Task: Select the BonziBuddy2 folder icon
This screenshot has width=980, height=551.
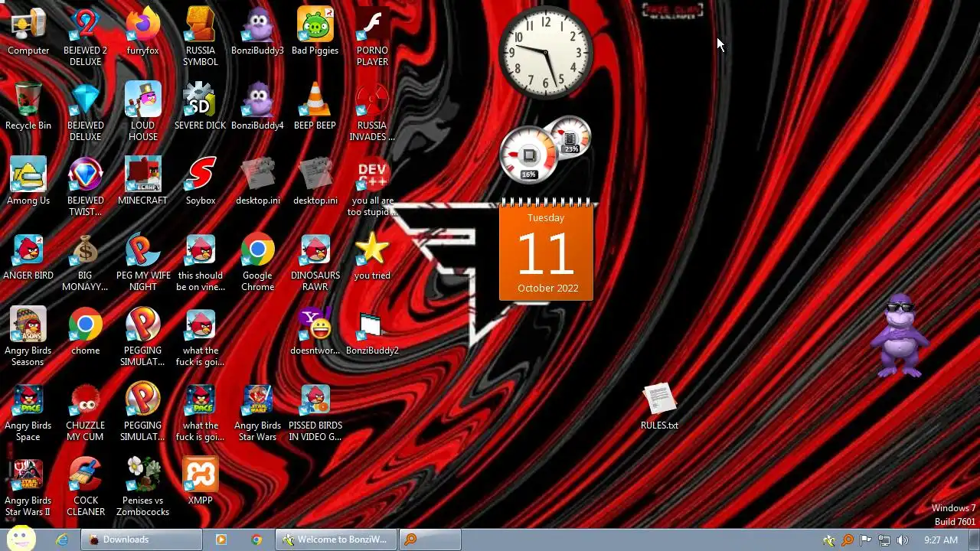Action: 373,331
